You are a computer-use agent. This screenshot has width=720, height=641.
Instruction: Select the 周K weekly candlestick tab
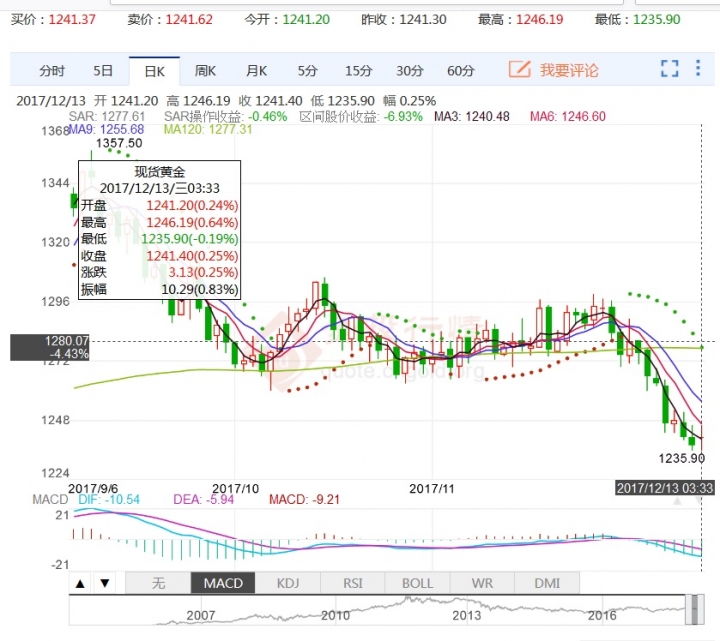205,70
